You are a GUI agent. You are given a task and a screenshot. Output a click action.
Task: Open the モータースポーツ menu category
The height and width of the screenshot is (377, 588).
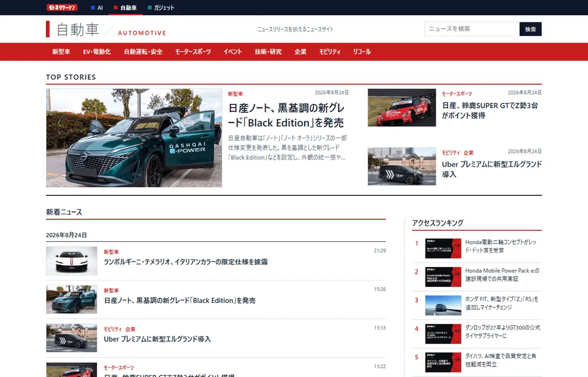click(193, 52)
